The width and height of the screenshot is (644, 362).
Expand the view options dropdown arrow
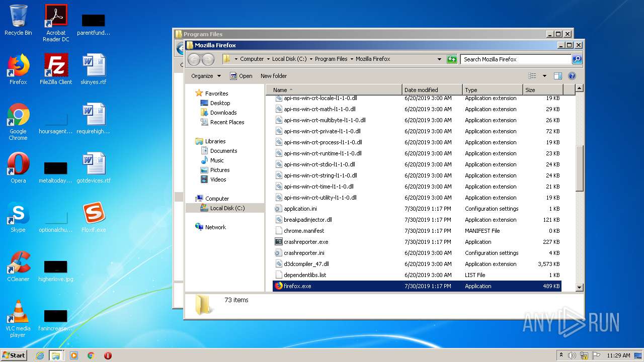(x=544, y=76)
